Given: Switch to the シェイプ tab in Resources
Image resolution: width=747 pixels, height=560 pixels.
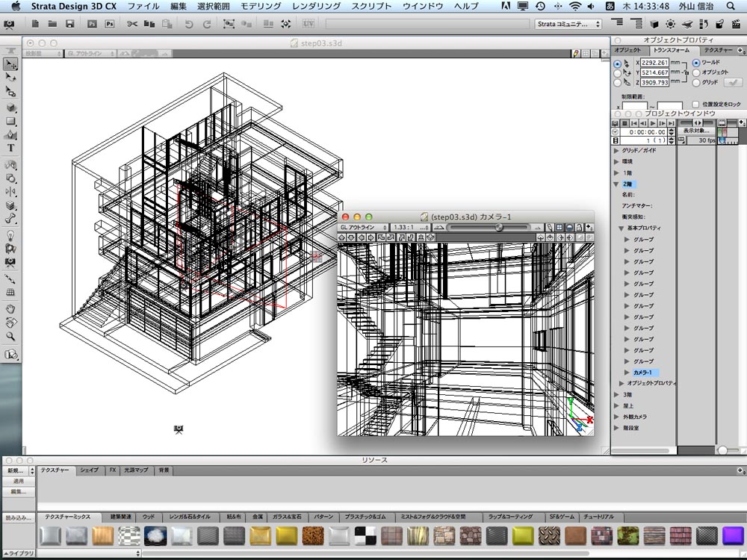Looking at the screenshot, I should (x=89, y=470).
